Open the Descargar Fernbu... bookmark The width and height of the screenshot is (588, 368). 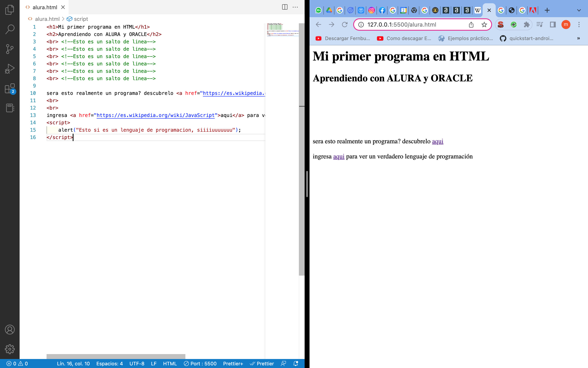coord(342,38)
